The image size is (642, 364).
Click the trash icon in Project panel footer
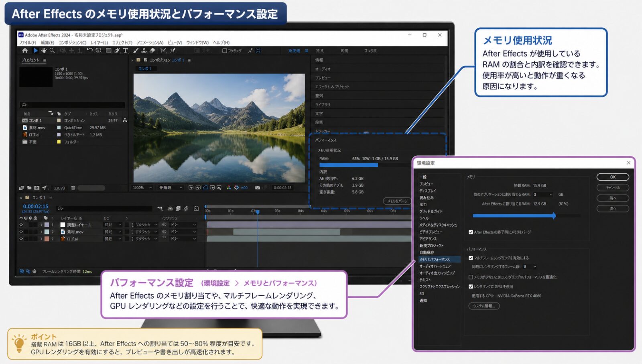pyautogui.click(x=73, y=188)
